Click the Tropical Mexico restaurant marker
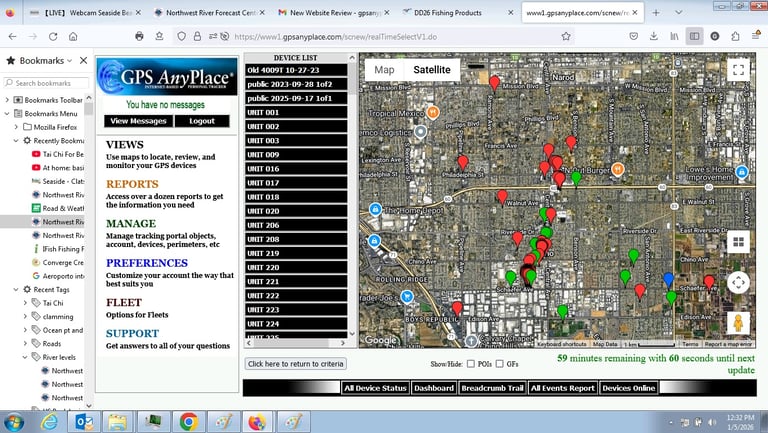The image size is (768, 433). [x=432, y=113]
